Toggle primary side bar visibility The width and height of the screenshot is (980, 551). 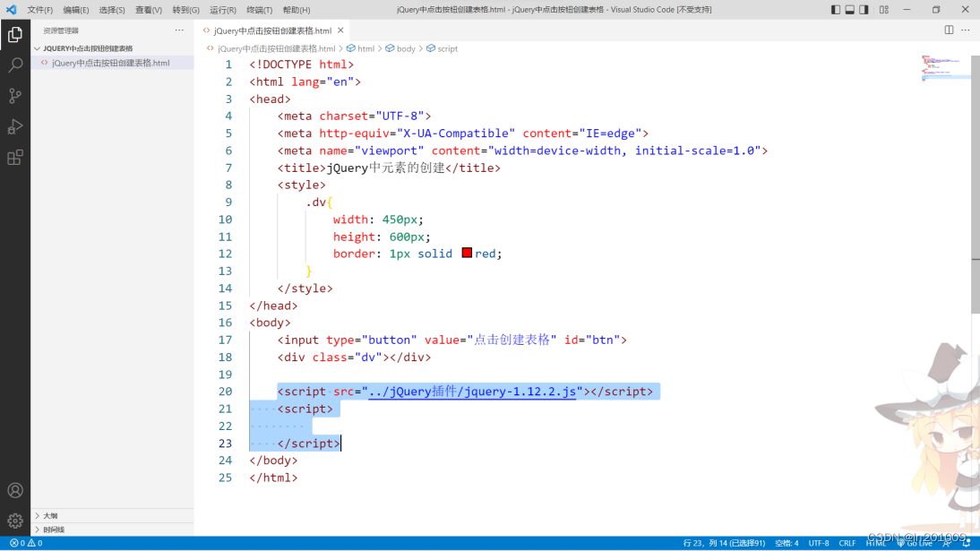(x=836, y=9)
